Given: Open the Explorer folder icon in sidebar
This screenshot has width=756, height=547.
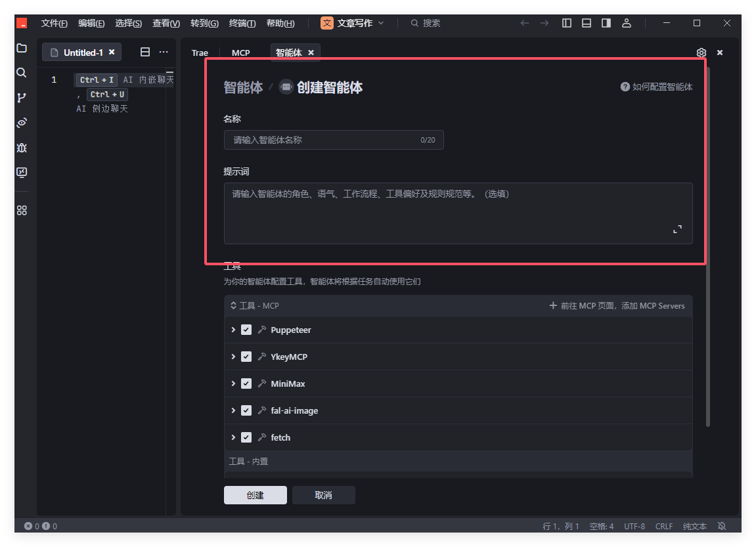Looking at the screenshot, I should tap(22, 48).
